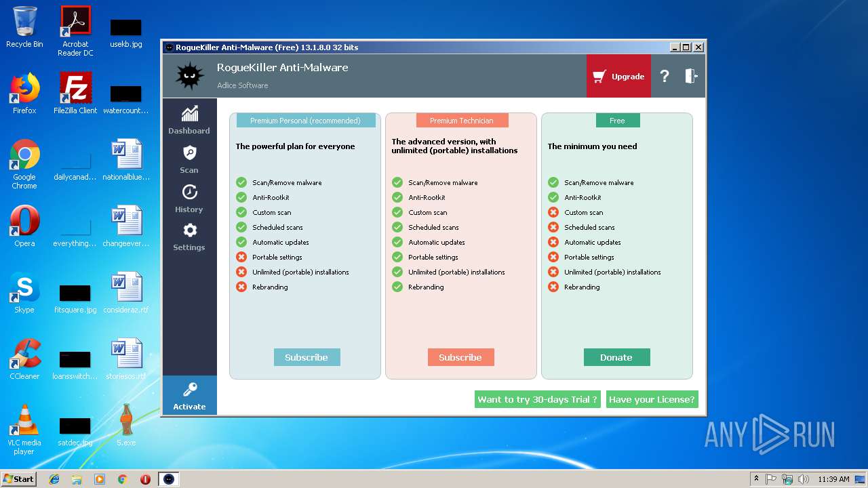Click green check beside Rebranding in Premium Technician

397,287
